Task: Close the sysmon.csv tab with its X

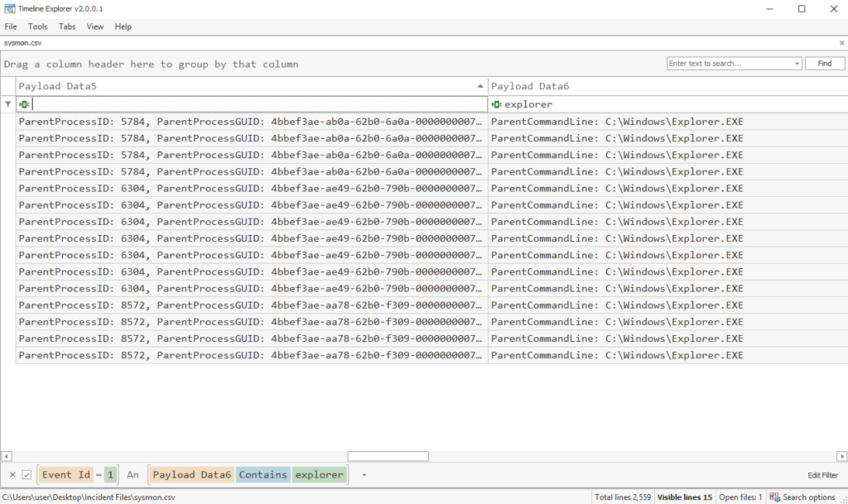Action: (x=841, y=43)
